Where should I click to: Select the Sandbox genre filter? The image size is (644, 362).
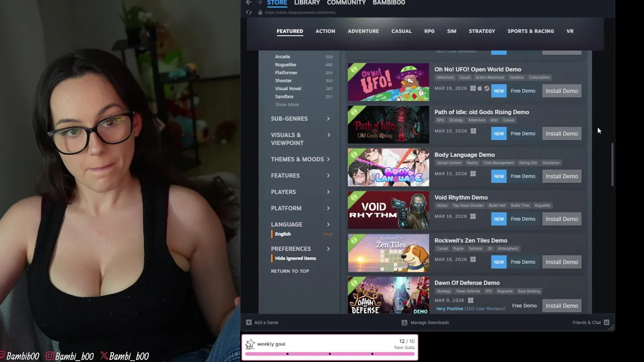coord(284,97)
